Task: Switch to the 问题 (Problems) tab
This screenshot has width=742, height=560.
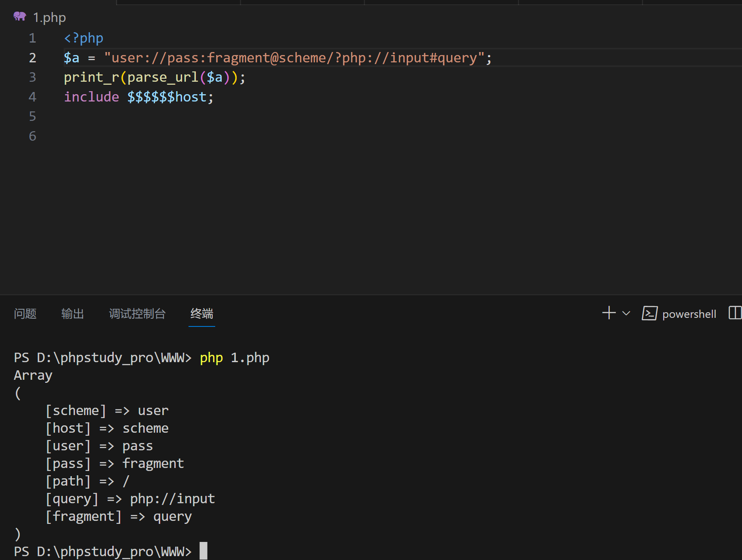Action: pyautogui.click(x=25, y=314)
